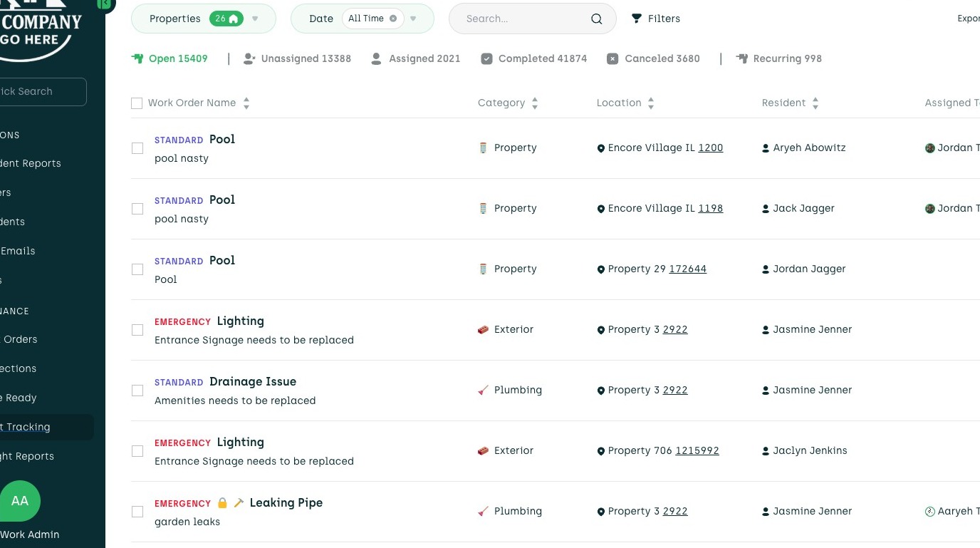
Task: Expand the Properties dropdown arrow
Action: (x=255, y=19)
